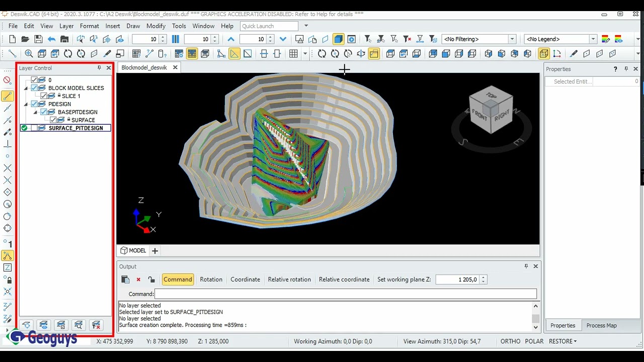Toggle PIDESIGN layer checkbox
This screenshot has width=644, height=362.
pyautogui.click(x=34, y=104)
